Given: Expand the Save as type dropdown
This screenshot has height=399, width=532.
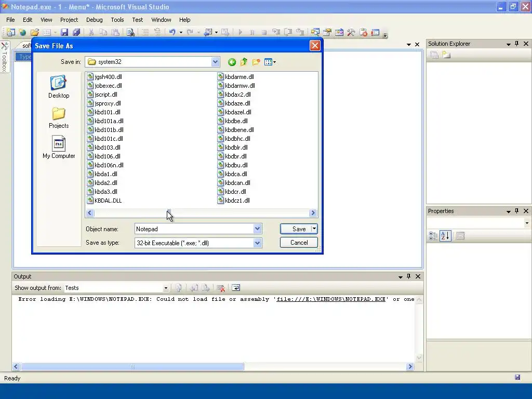Looking at the screenshot, I should coord(257,243).
